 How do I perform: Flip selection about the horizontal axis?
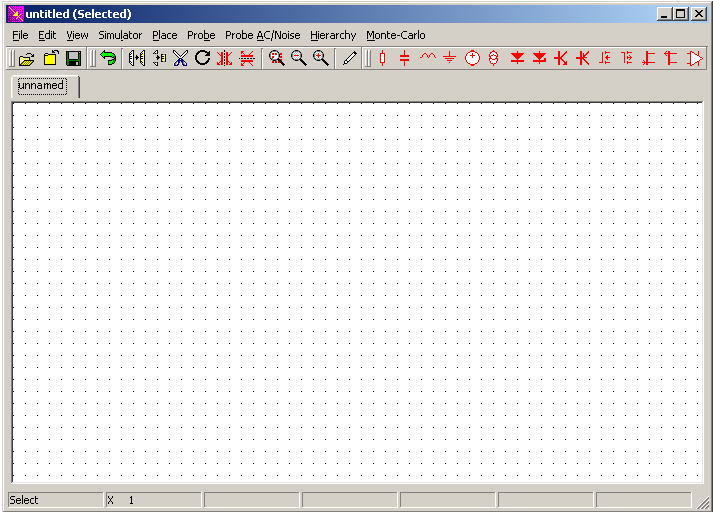pyautogui.click(x=247, y=59)
